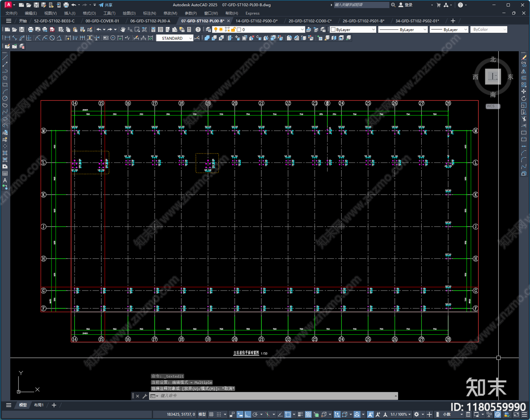The width and height of the screenshot is (530, 420).
Task: Expand the Undo history dropdown arrow
Action: [x=104, y=29]
